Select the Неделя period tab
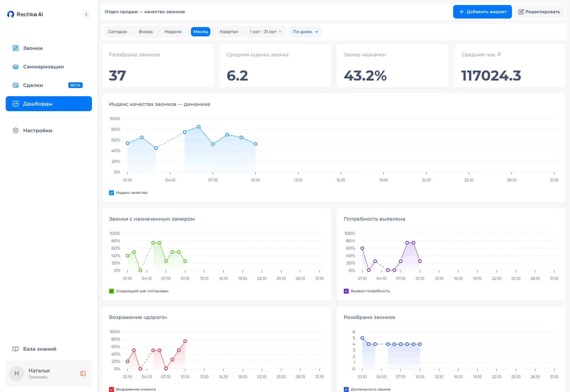The height and width of the screenshot is (392, 570). pos(173,32)
